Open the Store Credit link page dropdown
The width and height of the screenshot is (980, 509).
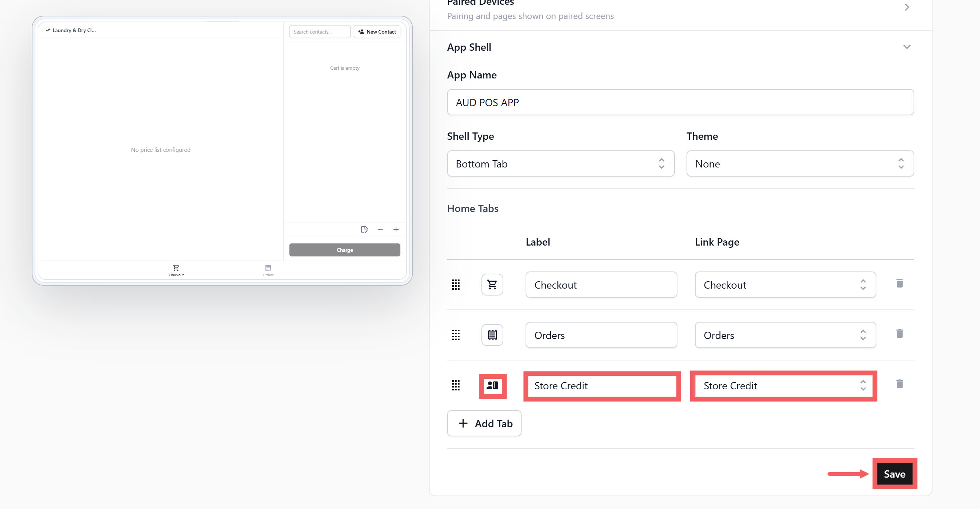coord(784,386)
